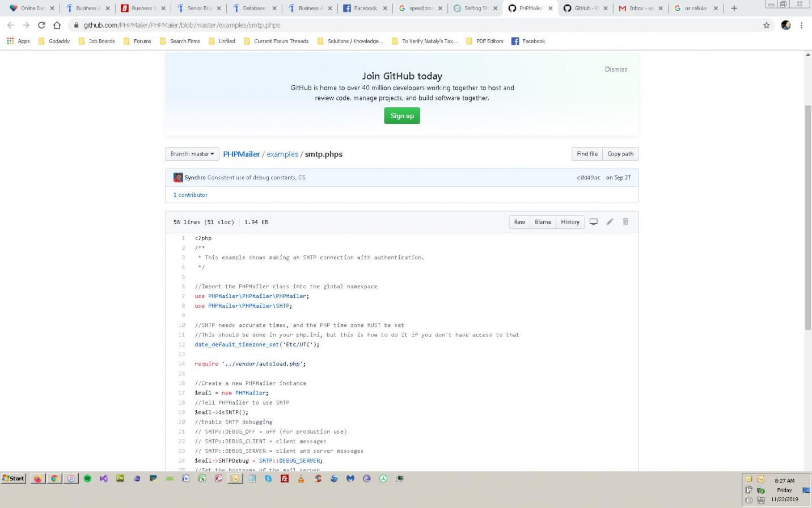The width and height of the screenshot is (812, 508).
Task: Open the Blame view
Action: coord(543,222)
